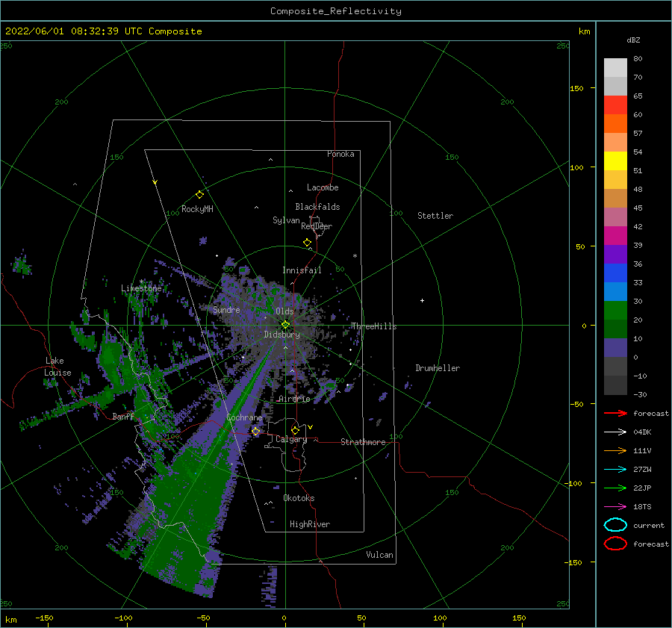Click the pink 45–42 dBZ color swatch

click(x=615, y=217)
